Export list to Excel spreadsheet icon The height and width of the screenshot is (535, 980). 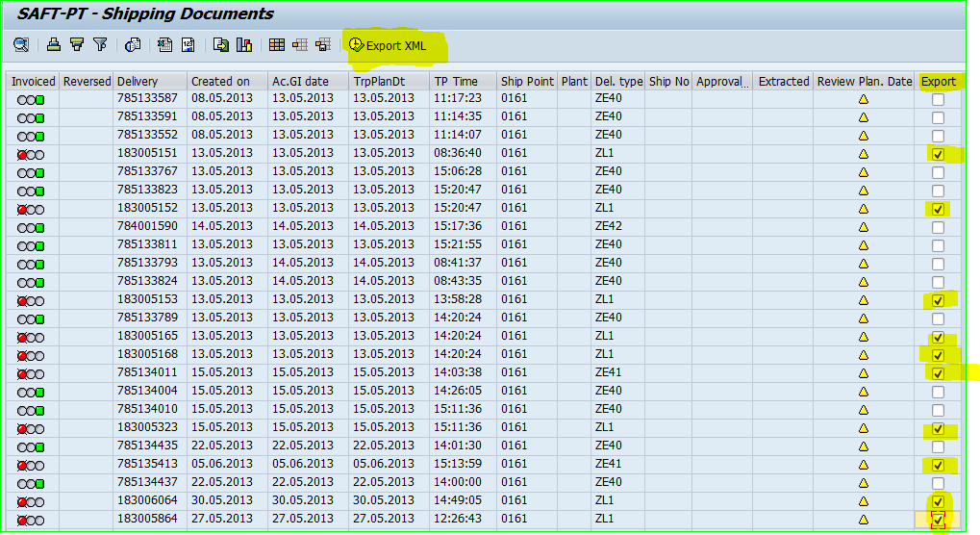[165, 44]
